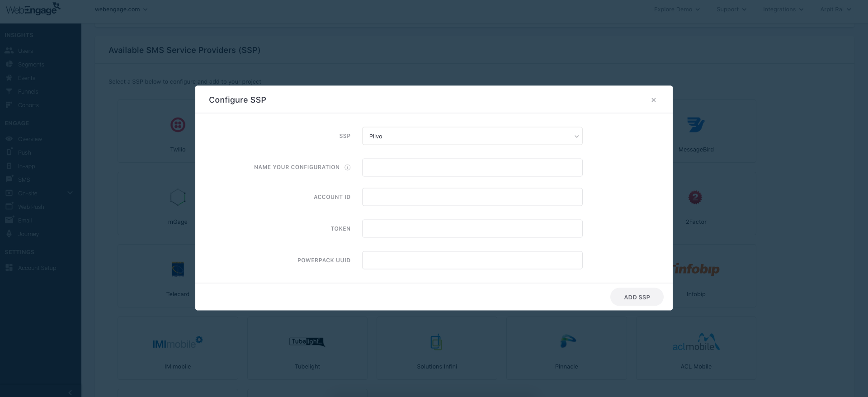868x397 pixels.
Task: Click the Email envelope icon
Action: [9, 220]
